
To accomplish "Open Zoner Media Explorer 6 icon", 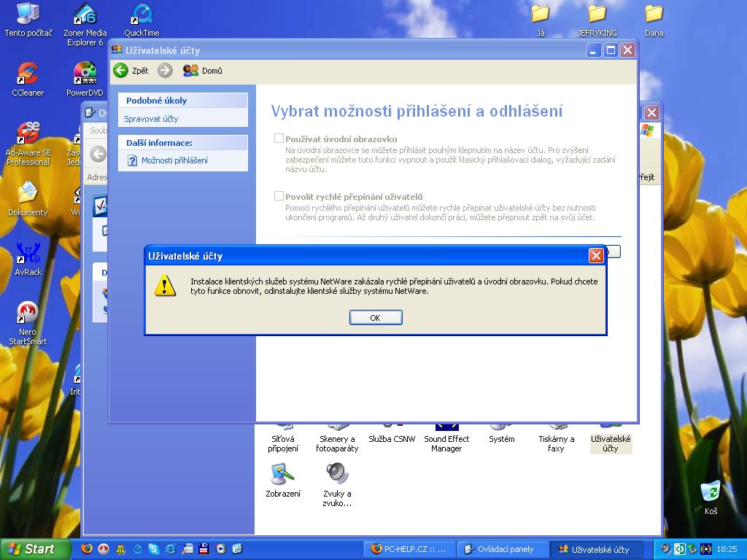I will [85, 15].
